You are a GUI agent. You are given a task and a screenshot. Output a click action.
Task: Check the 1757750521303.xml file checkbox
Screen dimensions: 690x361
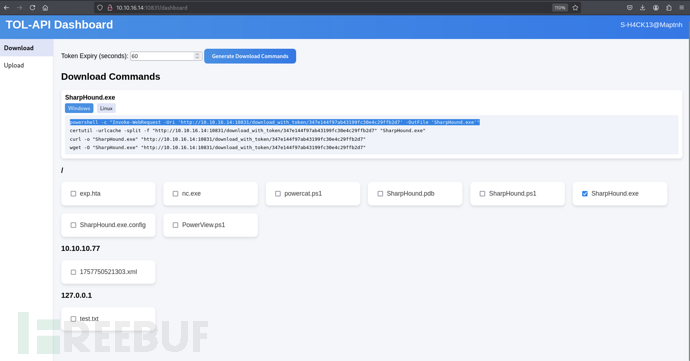pyautogui.click(x=73, y=272)
